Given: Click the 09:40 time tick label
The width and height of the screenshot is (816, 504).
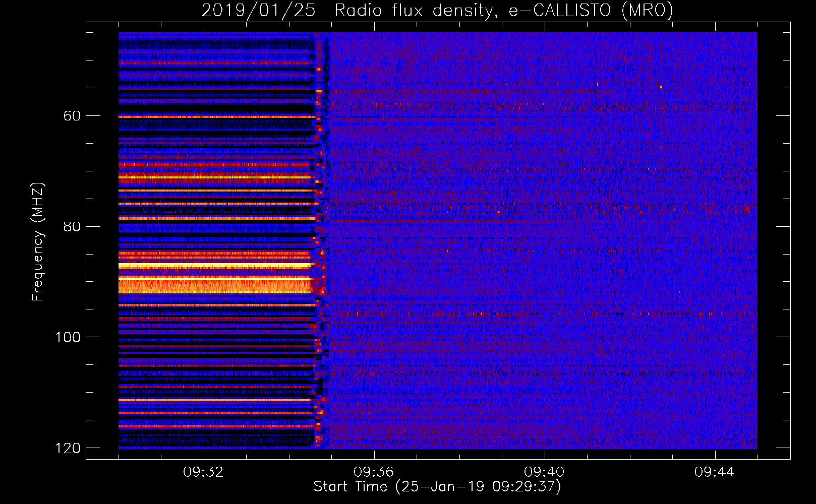Looking at the screenshot, I should coord(544,472).
